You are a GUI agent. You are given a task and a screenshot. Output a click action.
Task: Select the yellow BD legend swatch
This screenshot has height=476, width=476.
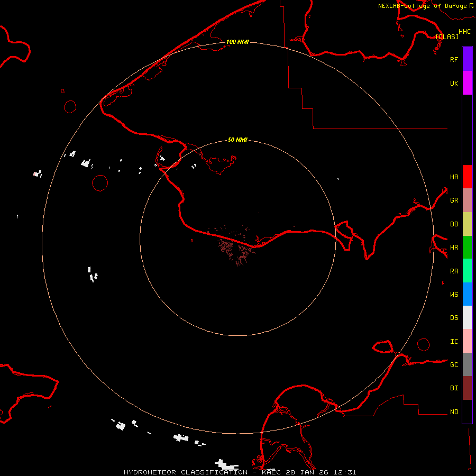click(467, 224)
